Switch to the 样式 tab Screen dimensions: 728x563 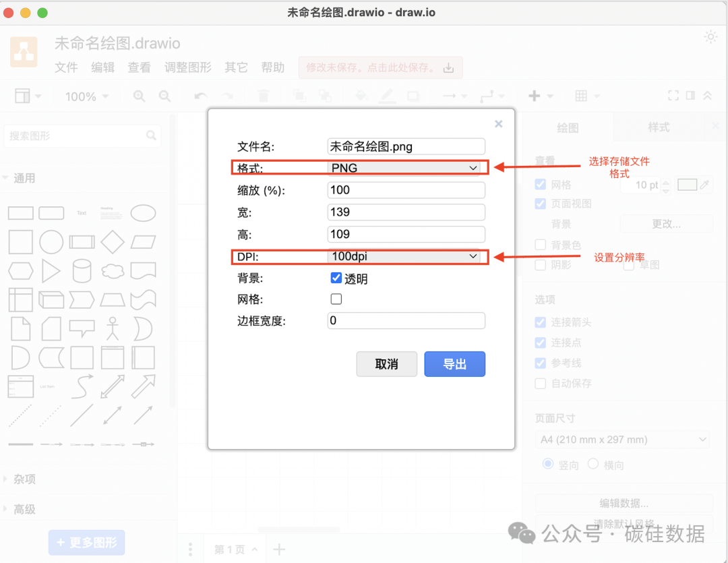click(658, 127)
